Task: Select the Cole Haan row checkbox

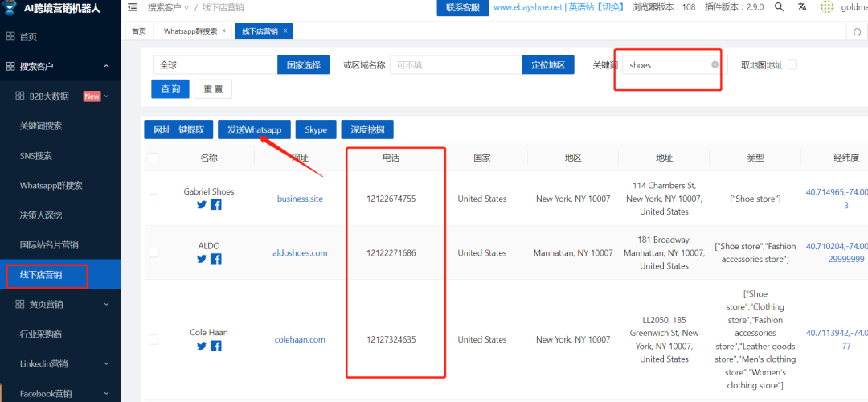Action: pyautogui.click(x=154, y=339)
